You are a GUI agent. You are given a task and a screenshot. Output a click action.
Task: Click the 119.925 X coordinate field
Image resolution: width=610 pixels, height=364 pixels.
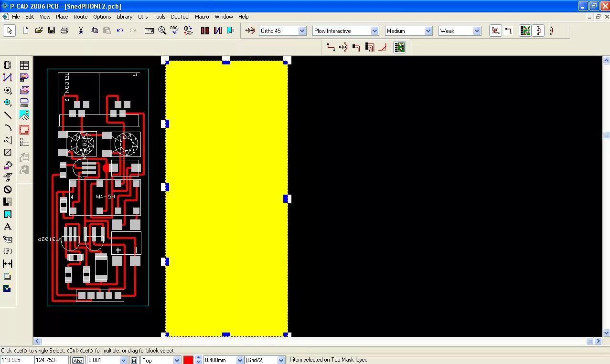click(17, 360)
